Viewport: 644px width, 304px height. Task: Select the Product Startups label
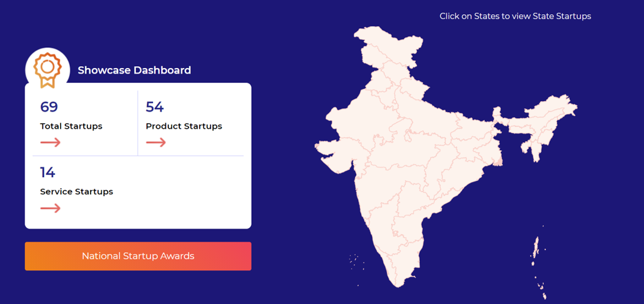coord(184,126)
